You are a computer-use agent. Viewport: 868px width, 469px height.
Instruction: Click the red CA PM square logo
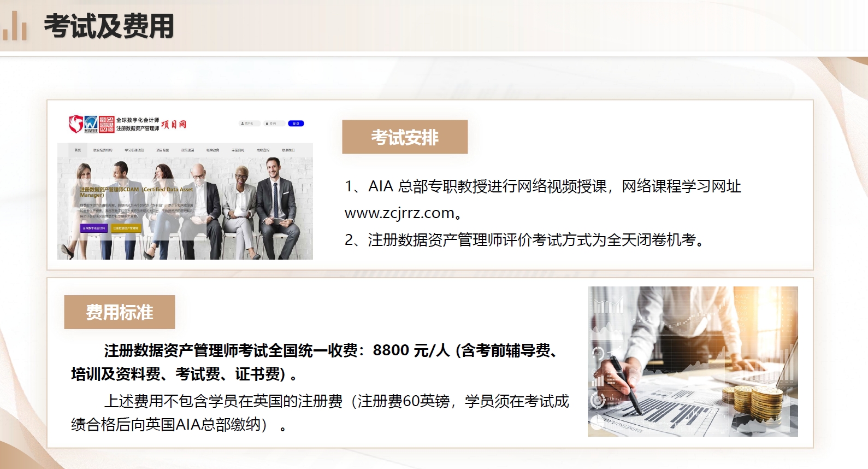pyautogui.click(x=107, y=124)
